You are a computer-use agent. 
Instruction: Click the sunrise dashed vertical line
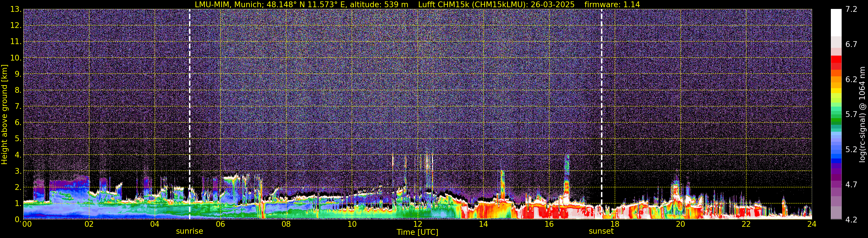coord(189,114)
